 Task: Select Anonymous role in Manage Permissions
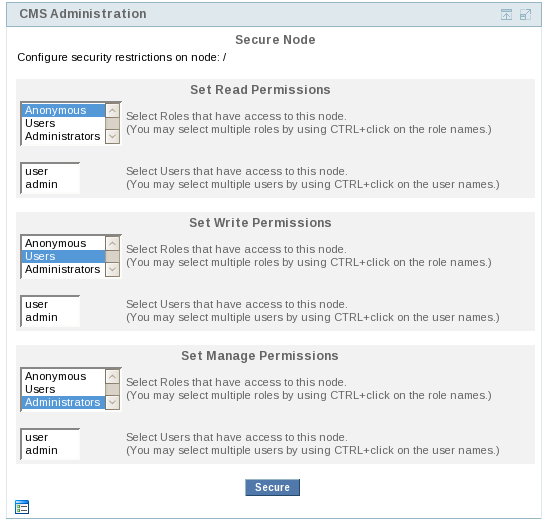63,376
